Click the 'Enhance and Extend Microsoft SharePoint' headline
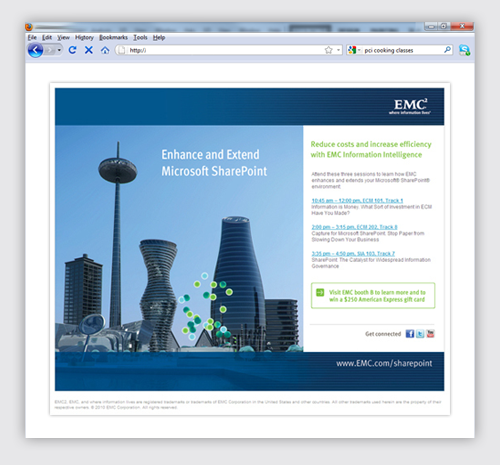The image size is (500, 465). [x=214, y=163]
